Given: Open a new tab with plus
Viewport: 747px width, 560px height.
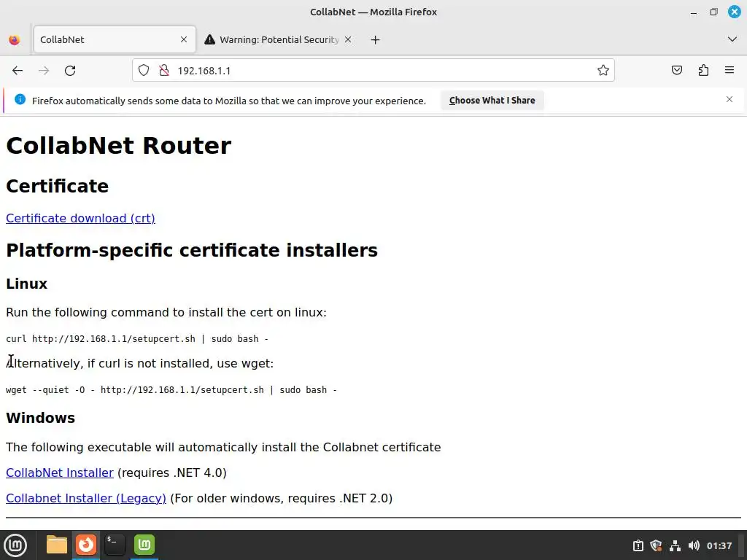Looking at the screenshot, I should (x=376, y=39).
